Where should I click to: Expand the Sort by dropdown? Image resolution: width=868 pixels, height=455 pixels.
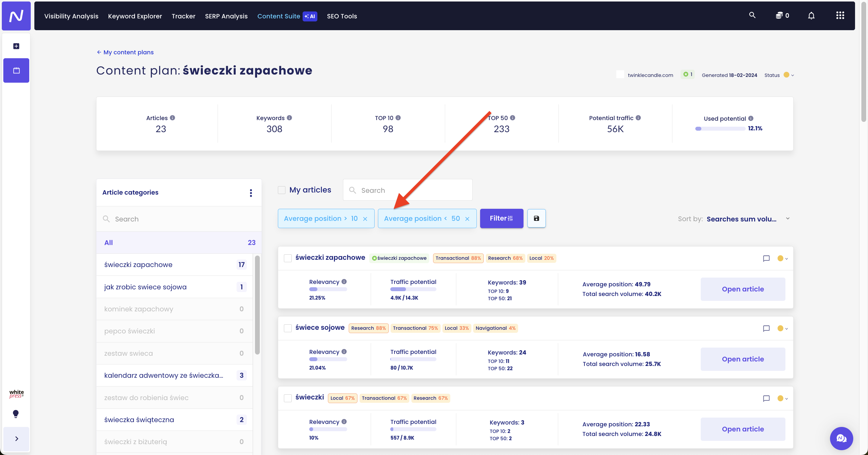(788, 218)
